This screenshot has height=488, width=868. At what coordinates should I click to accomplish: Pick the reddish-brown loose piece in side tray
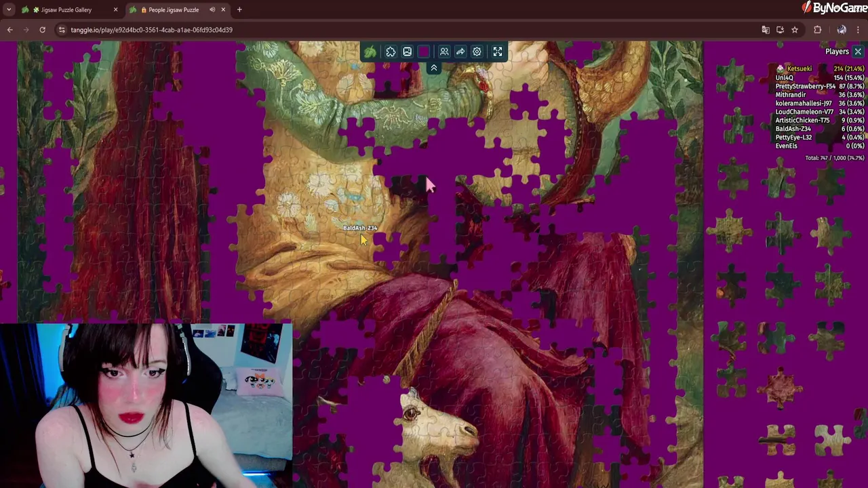coord(780,389)
